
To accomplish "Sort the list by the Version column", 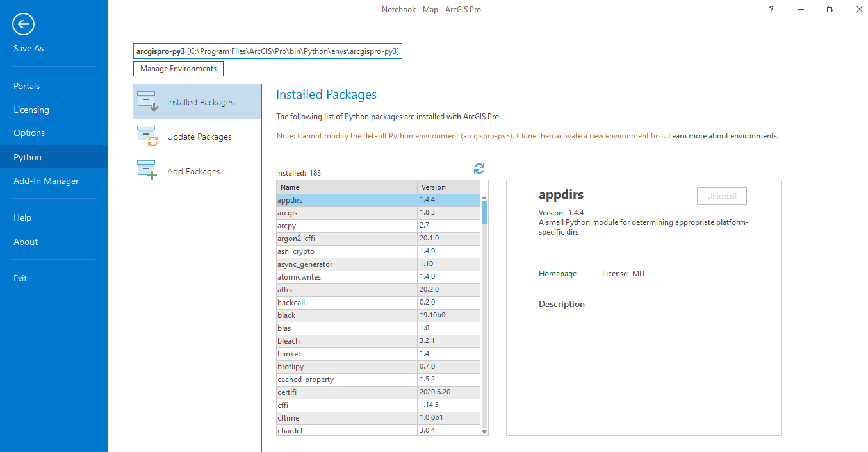I will 433,187.
